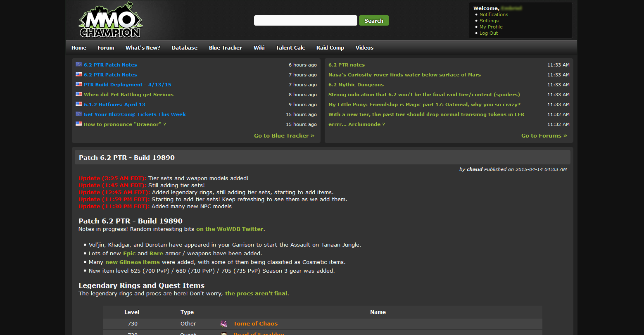
Task: Open the author profile link "chaud"
Action: (474, 169)
